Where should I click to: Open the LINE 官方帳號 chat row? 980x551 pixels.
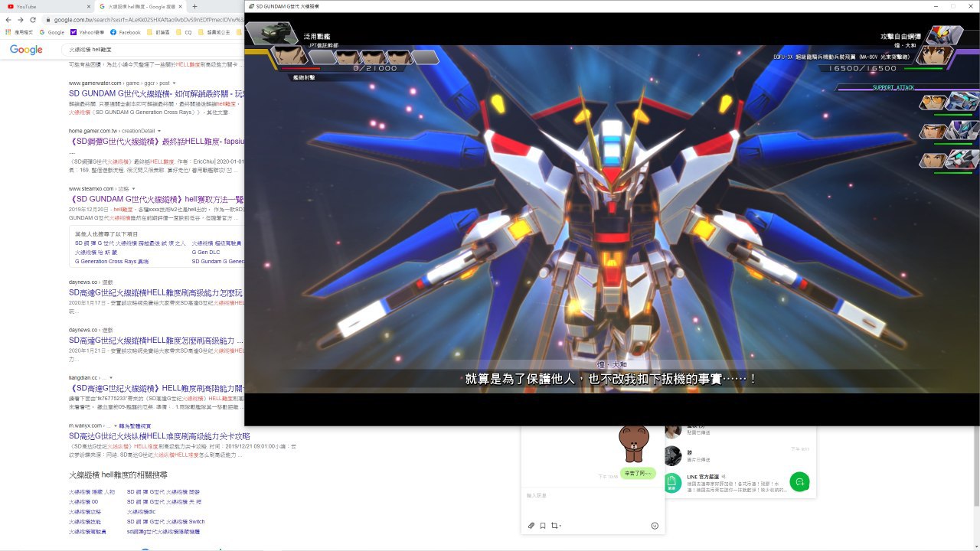[x=740, y=483]
